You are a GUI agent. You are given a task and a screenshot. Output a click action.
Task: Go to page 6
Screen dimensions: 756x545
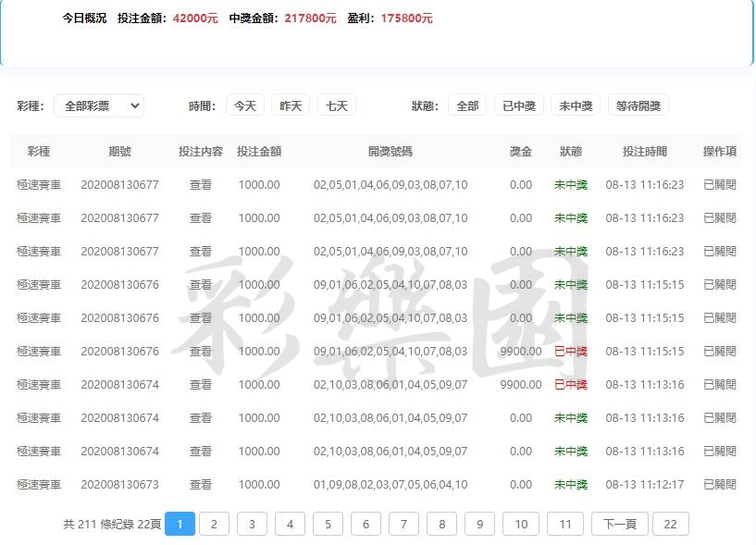[366, 524]
